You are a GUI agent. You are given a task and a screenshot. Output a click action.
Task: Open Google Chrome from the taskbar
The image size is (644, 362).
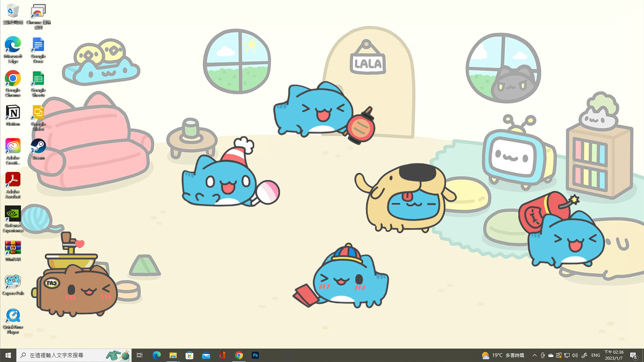click(x=239, y=355)
